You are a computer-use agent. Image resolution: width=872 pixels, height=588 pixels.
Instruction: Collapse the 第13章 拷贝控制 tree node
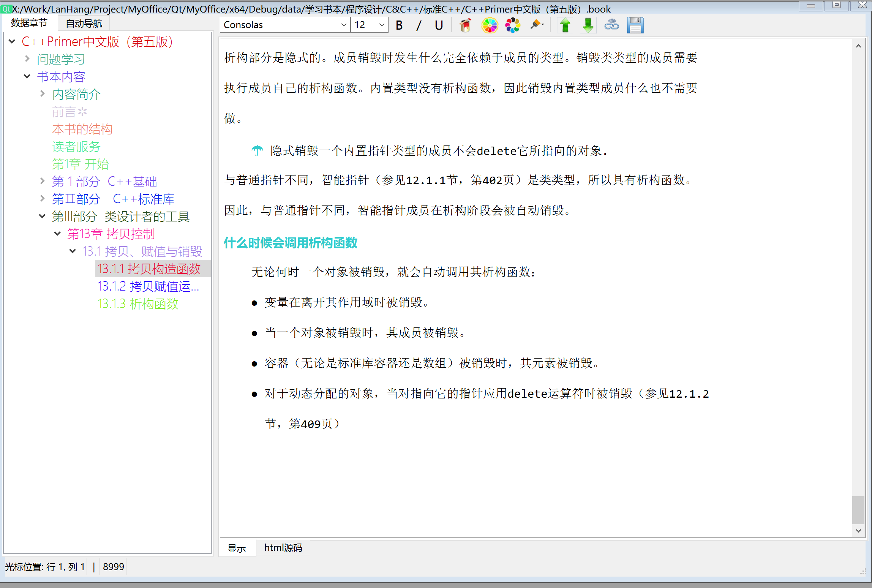[x=57, y=234]
